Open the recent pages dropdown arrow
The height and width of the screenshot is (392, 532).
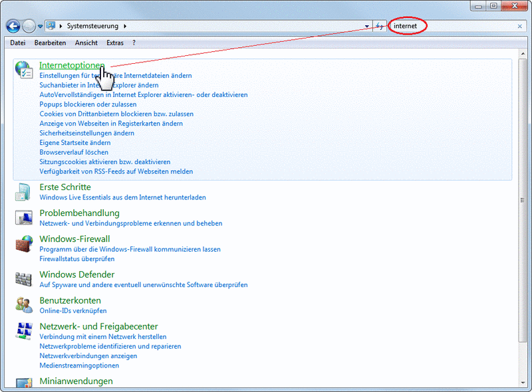point(40,26)
